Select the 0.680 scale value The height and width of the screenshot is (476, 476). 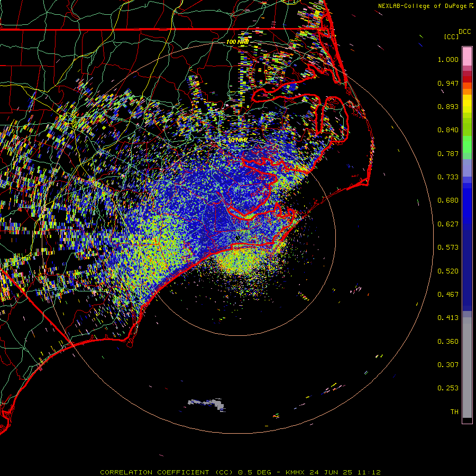click(448, 200)
